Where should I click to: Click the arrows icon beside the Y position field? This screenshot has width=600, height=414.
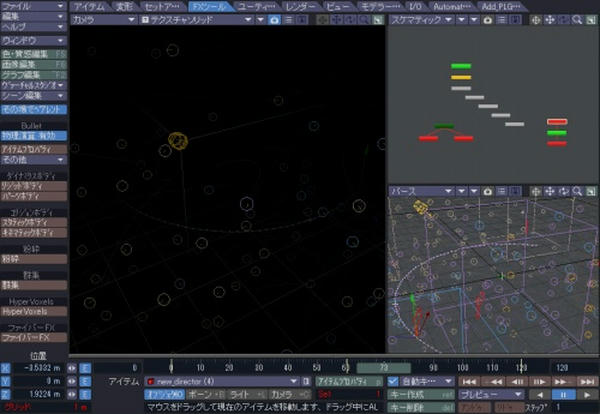[x=72, y=381]
